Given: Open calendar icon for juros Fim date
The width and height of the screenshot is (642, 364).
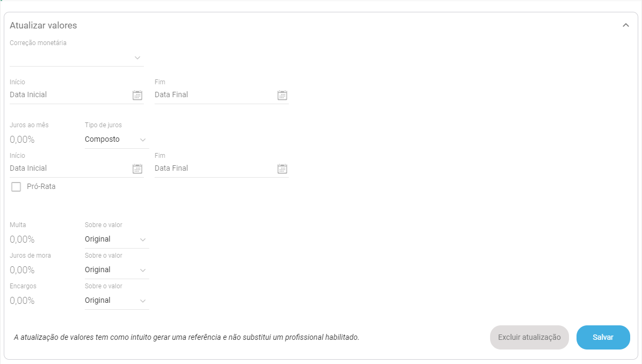Looking at the screenshot, I should point(282,169).
